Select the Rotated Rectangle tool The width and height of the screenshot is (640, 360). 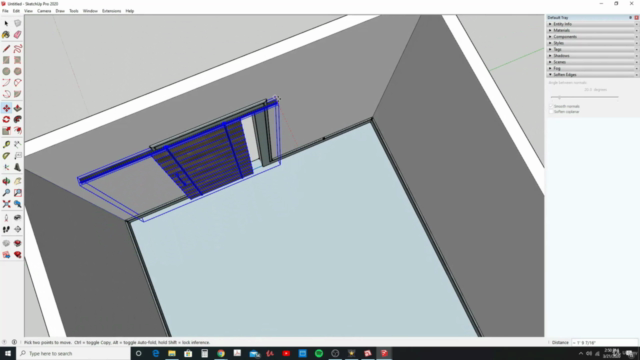coord(18,60)
